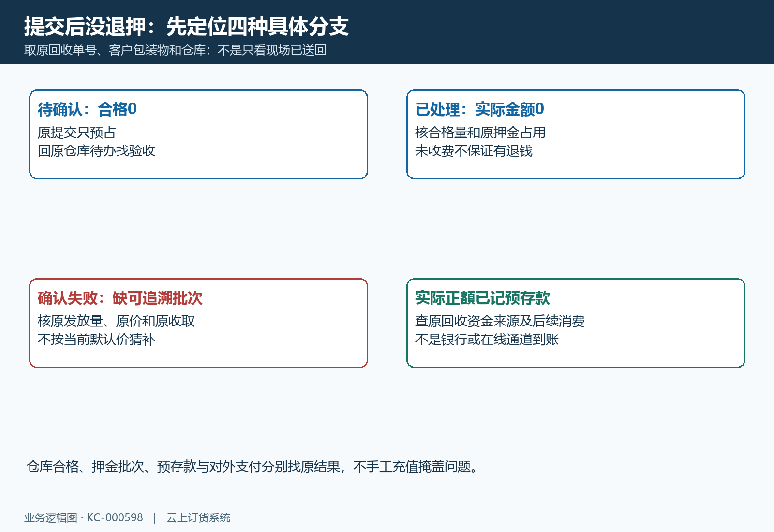Click the line 核原发放量、原价和原收取

(116, 321)
